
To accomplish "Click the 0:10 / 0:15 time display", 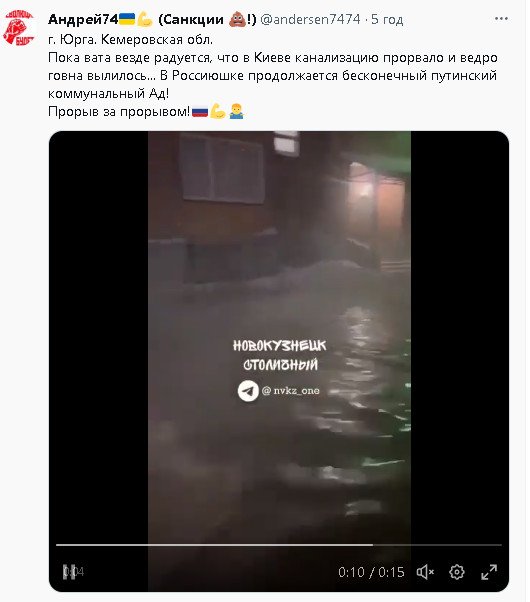I will 371,572.
